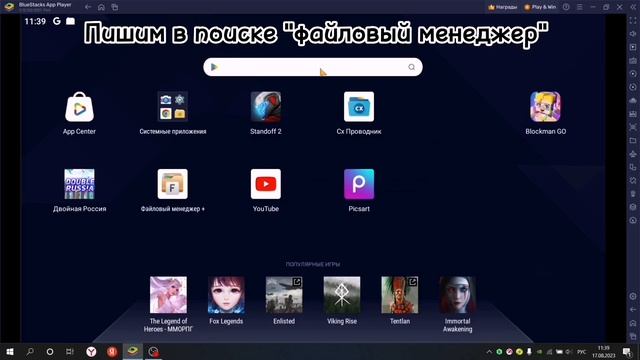Open Fox Legends game thumbnail

[226, 295]
